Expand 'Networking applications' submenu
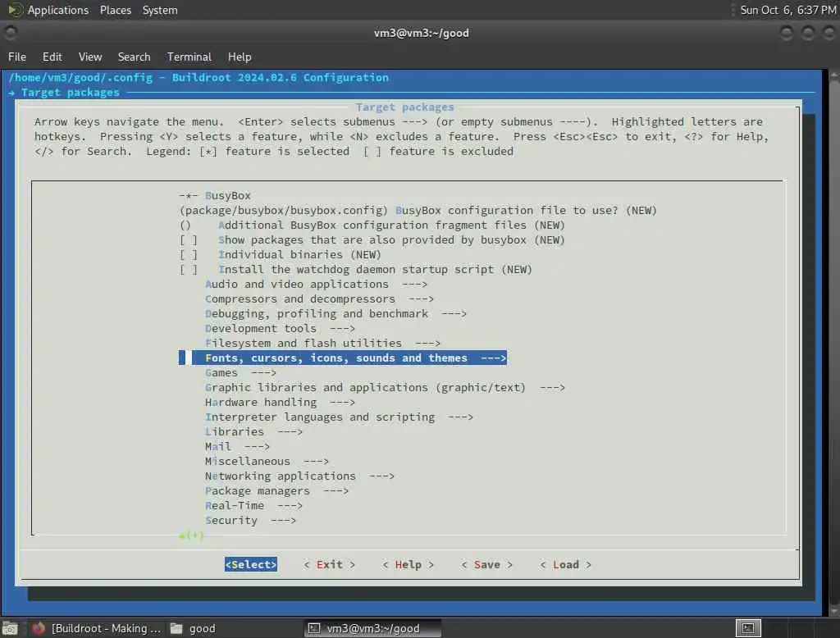This screenshot has height=638, width=840. (299, 476)
